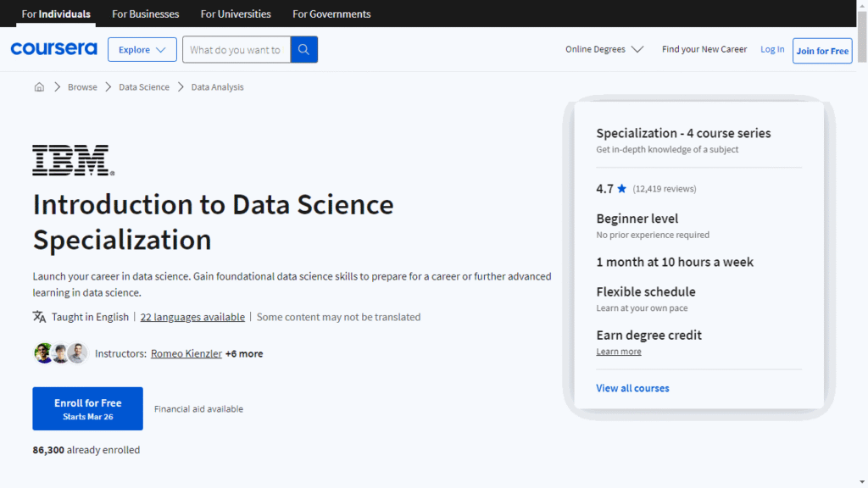
Task: Click Beginner level text
Action: (x=637, y=219)
